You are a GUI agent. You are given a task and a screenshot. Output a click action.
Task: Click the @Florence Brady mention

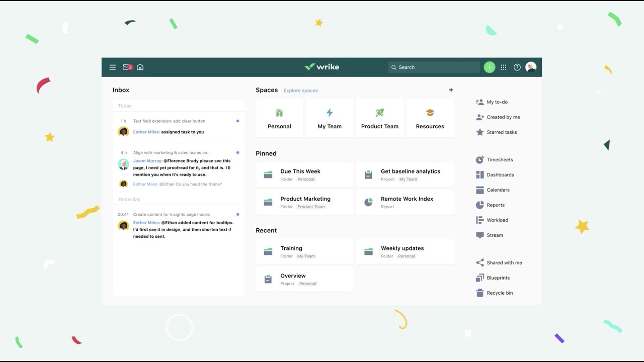point(181,161)
